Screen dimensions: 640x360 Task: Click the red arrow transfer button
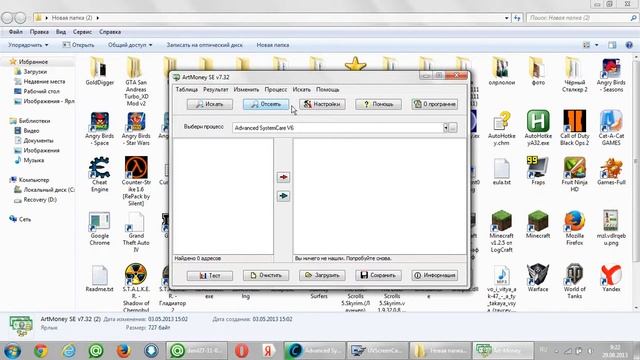tap(283, 177)
